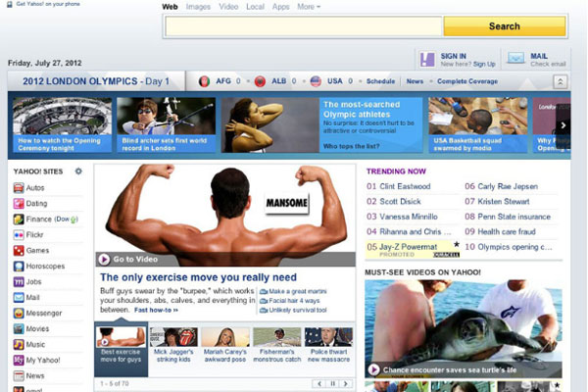Click the USA flag icon

tap(316, 81)
